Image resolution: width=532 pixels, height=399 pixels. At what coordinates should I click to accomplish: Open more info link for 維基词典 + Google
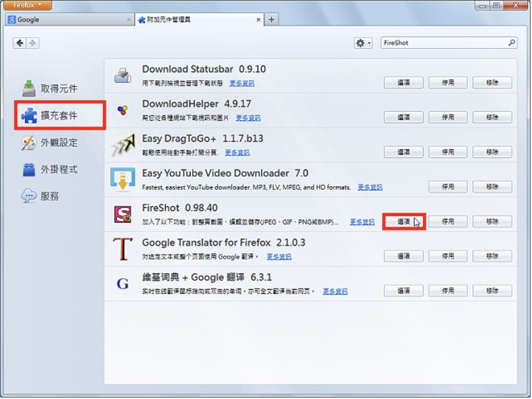[335, 291]
